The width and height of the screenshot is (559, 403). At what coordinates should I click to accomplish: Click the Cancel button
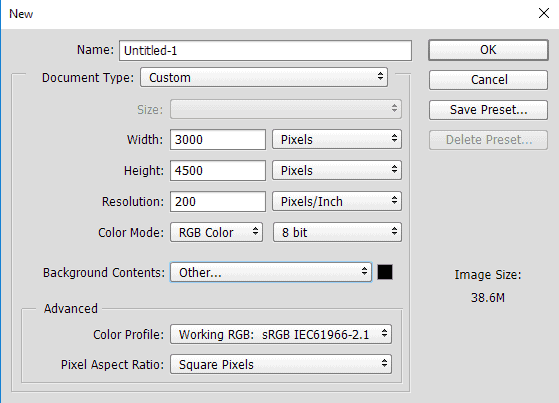[x=488, y=80]
